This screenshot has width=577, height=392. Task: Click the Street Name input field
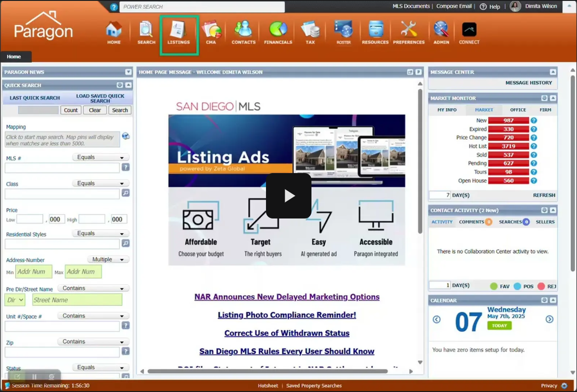click(77, 300)
